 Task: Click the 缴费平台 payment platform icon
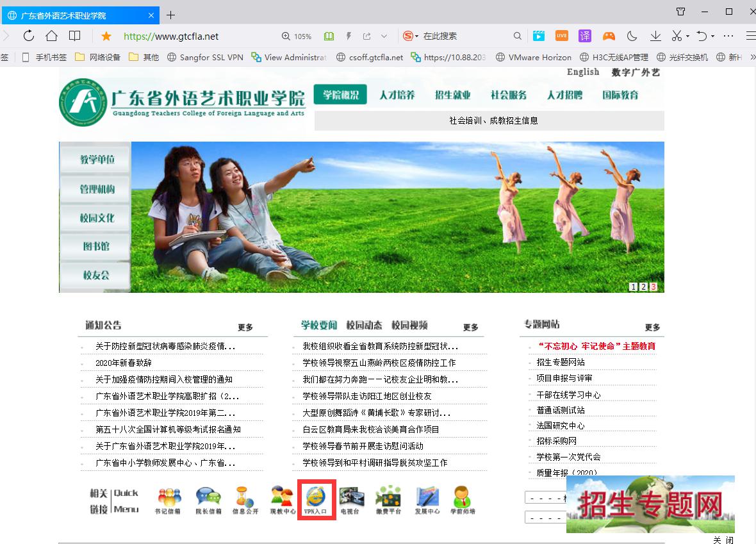point(388,499)
